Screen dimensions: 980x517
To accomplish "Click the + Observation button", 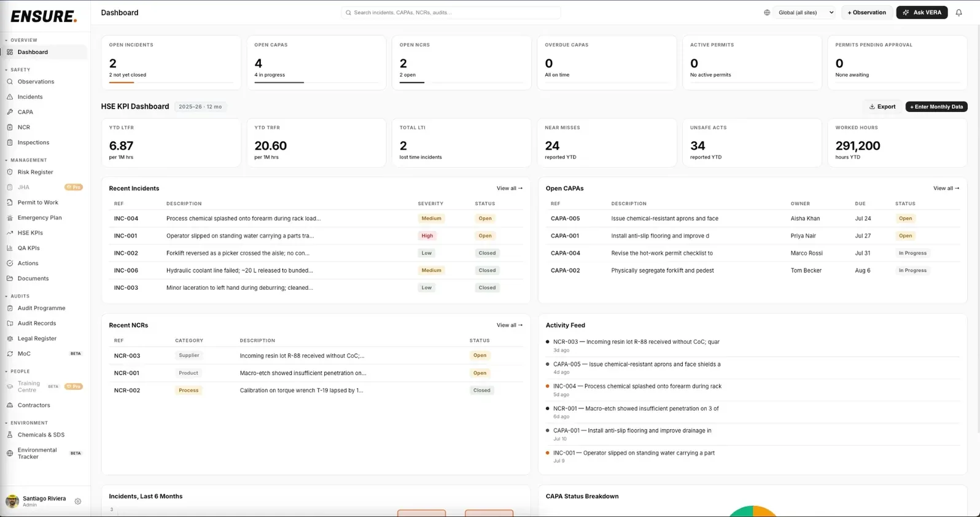I will point(866,12).
